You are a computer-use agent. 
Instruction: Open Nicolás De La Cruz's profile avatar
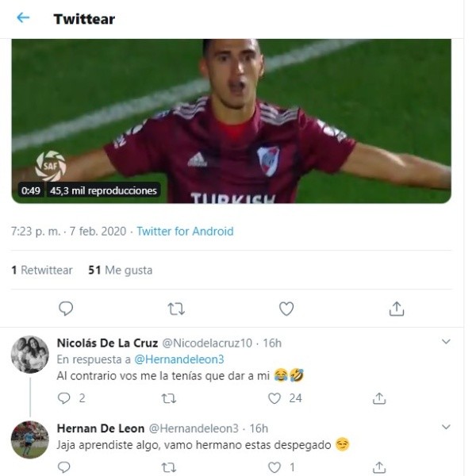(x=30, y=354)
